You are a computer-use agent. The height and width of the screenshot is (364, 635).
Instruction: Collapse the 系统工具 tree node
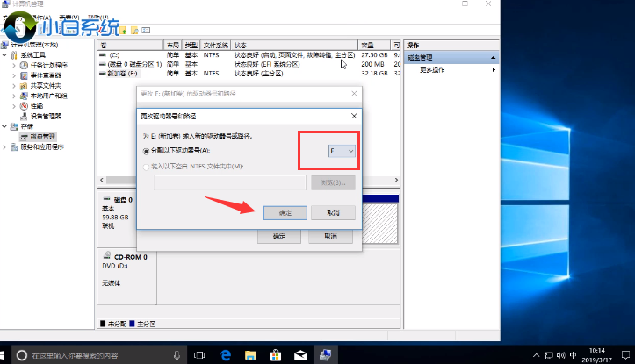click(4, 55)
